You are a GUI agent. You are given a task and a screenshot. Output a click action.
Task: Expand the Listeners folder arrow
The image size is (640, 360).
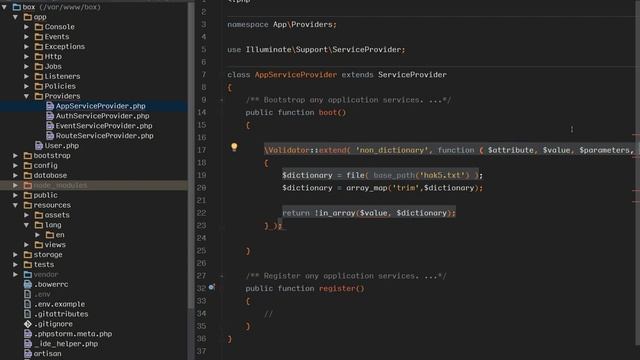pyautogui.click(x=27, y=76)
